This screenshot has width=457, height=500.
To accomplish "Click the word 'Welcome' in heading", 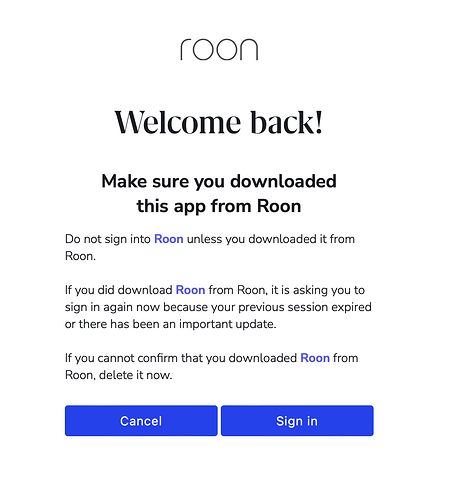I will [178, 122].
